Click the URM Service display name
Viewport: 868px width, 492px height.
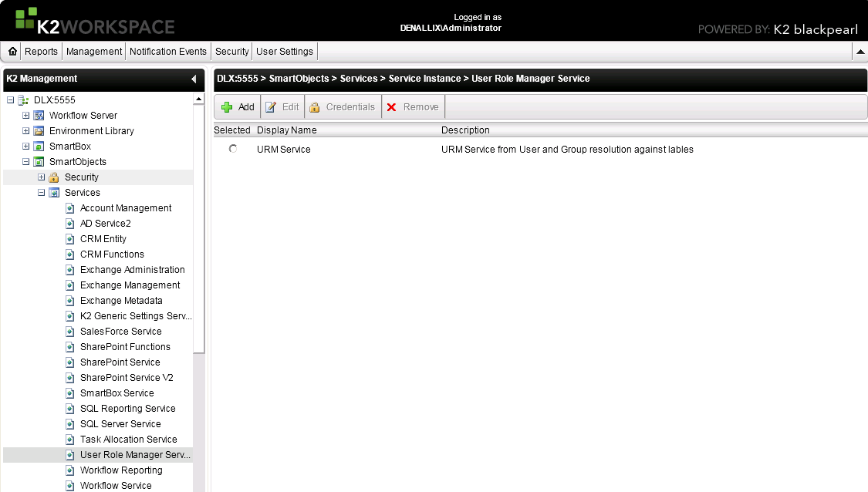point(283,150)
